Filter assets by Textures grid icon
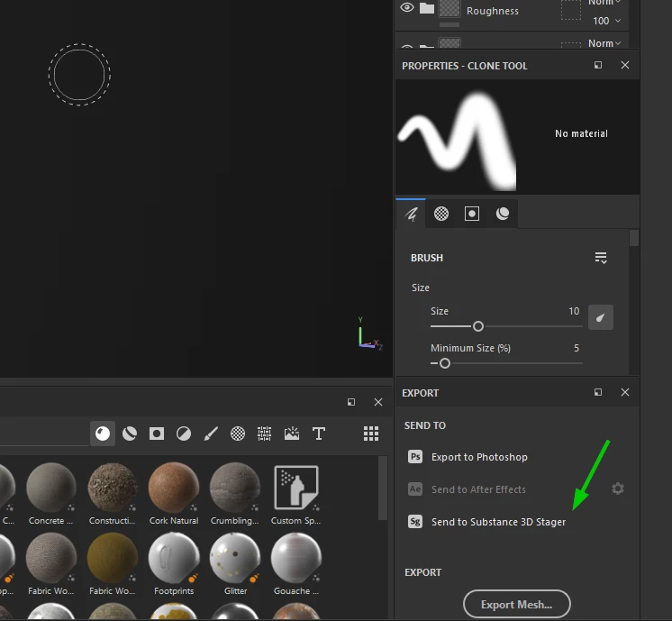This screenshot has height=621, width=672. point(265,434)
